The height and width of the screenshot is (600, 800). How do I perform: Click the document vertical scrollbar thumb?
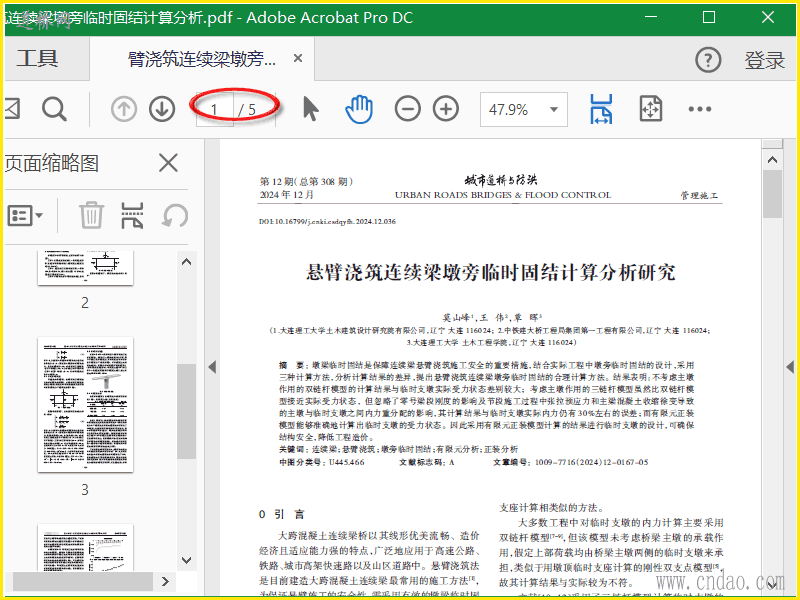[772, 194]
